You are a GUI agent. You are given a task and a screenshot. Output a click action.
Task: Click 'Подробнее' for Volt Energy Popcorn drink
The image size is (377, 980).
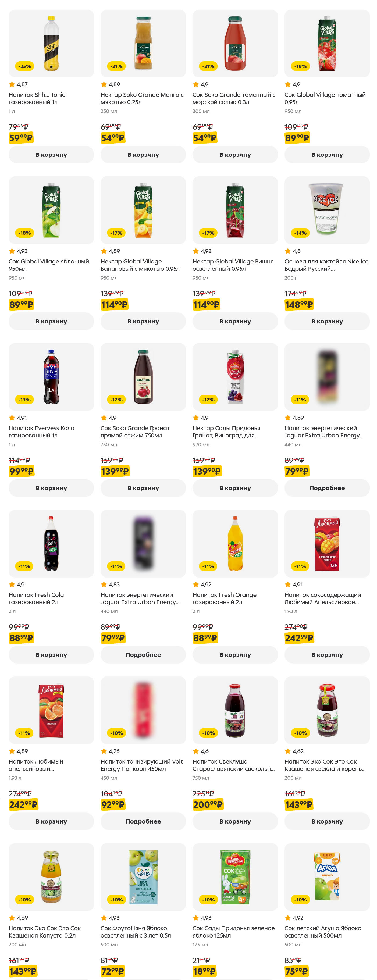tap(143, 821)
